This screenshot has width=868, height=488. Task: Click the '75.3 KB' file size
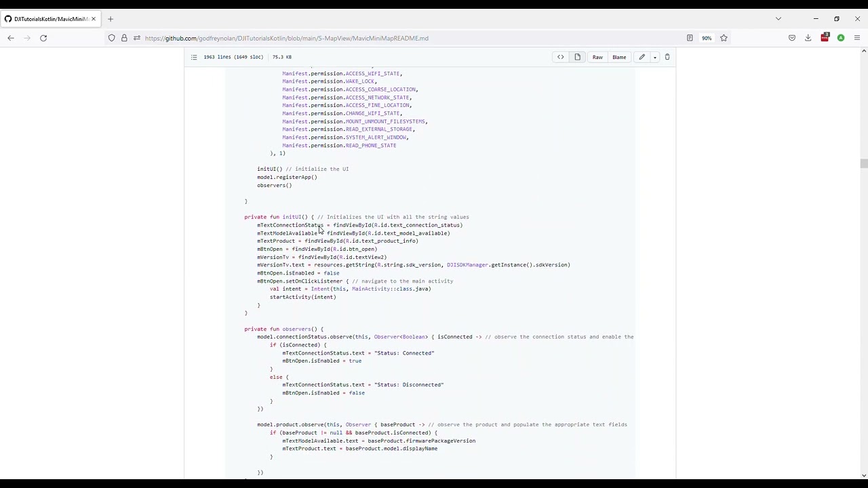281,57
